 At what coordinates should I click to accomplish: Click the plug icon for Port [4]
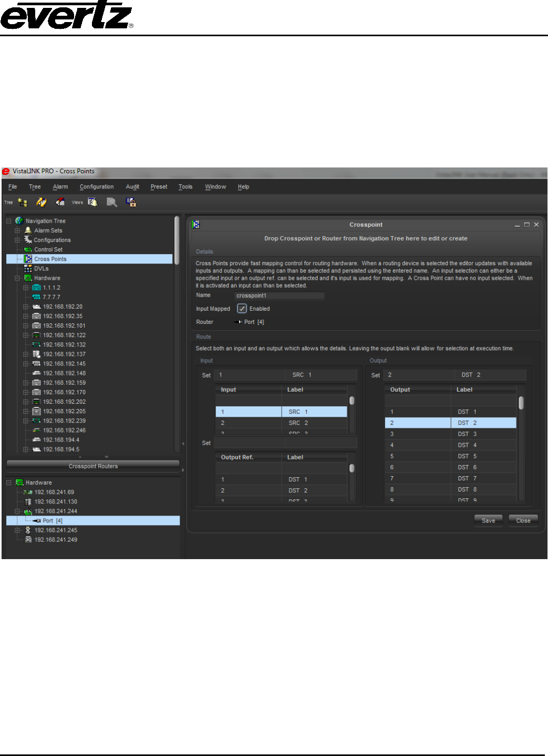coord(37,521)
